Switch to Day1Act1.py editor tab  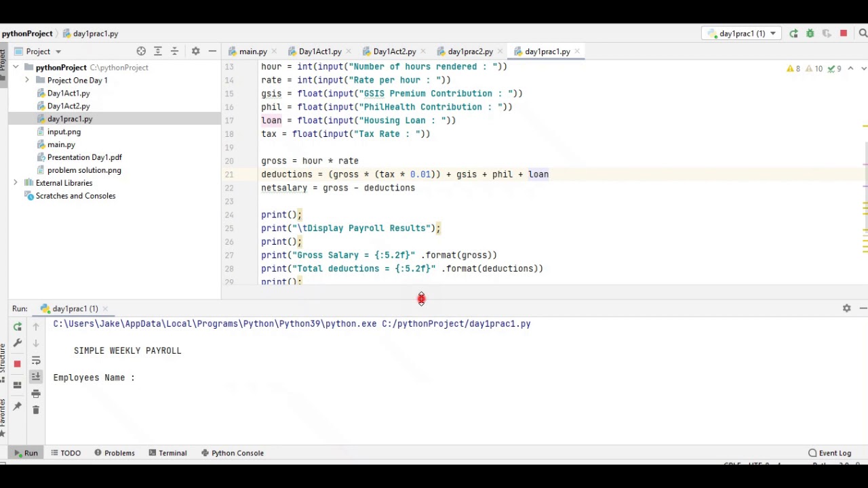pos(319,52)
